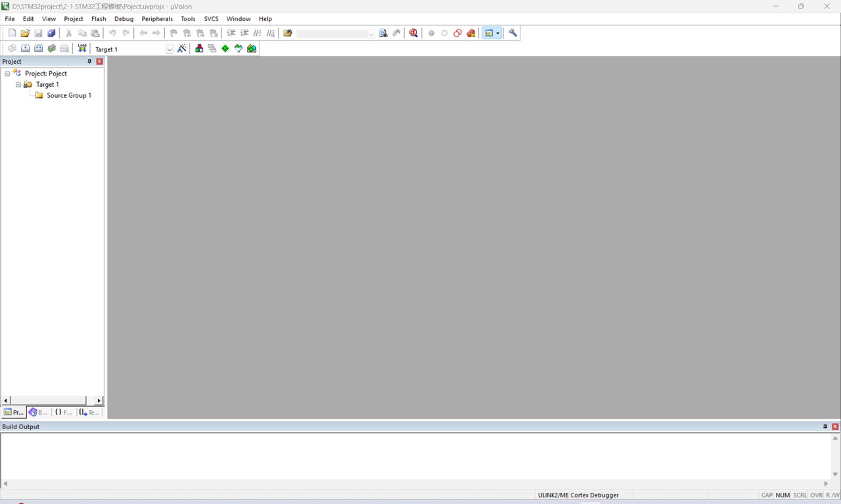Click the Manage Project Items cubes icon
The width and height of the screenshot is (841, 504).
199,49
